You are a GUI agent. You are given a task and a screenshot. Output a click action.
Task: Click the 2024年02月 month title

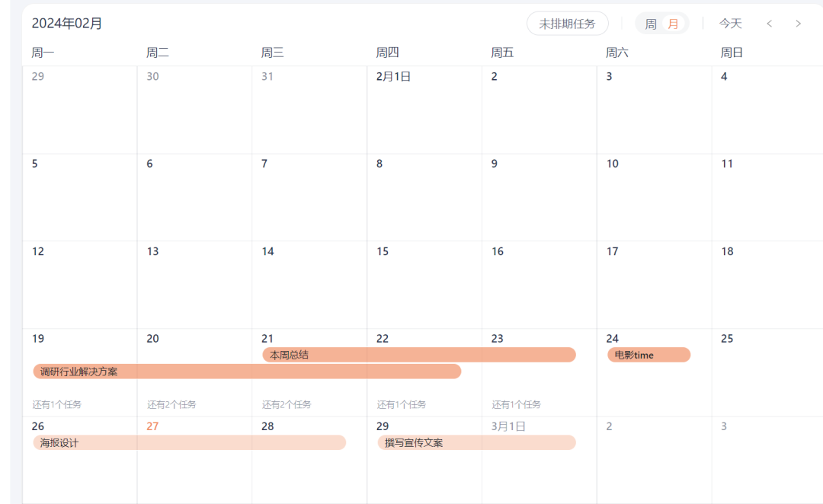coord(67,24)
